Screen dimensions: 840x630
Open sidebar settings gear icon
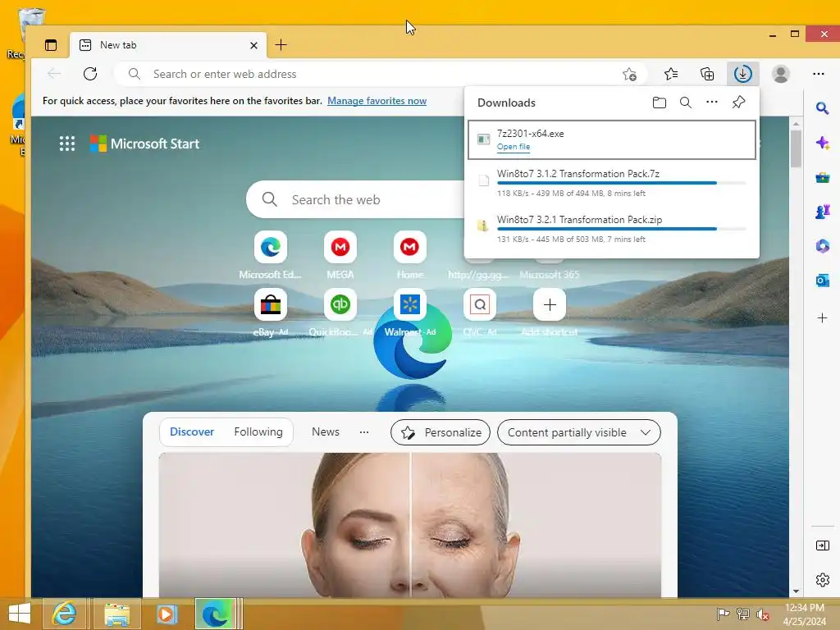pyautogui.click(x=822, y=580)
